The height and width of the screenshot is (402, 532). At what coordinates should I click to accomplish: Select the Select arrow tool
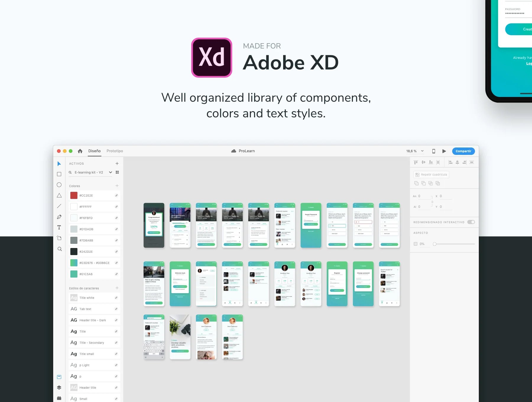pyautogui.click(x=59, y=164)
